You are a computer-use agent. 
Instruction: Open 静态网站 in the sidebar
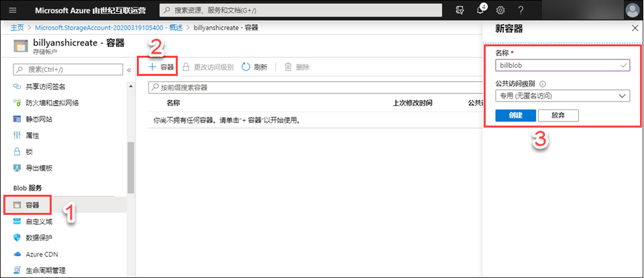[x=39, y=120]
